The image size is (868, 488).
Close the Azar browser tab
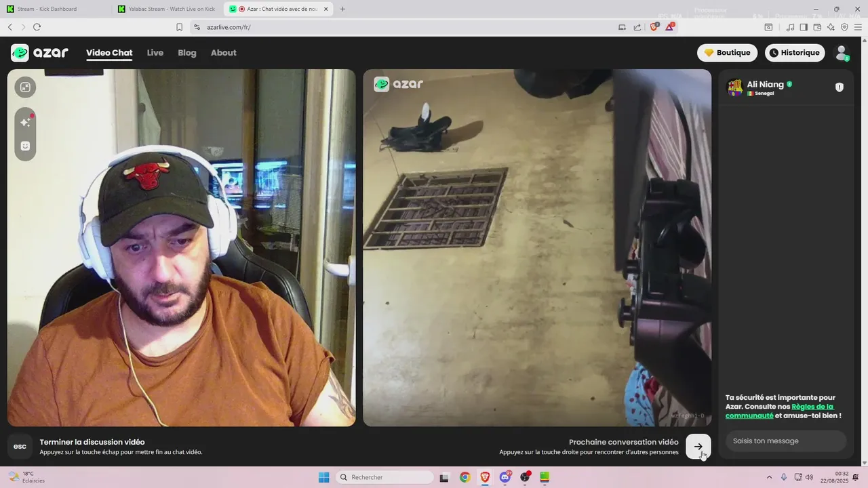point(325,9)
